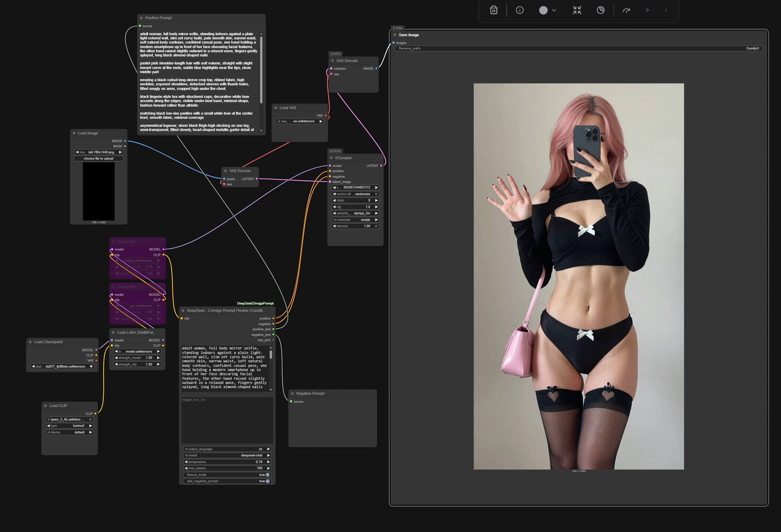Open the three-dot more options menu

click(666, 10)
